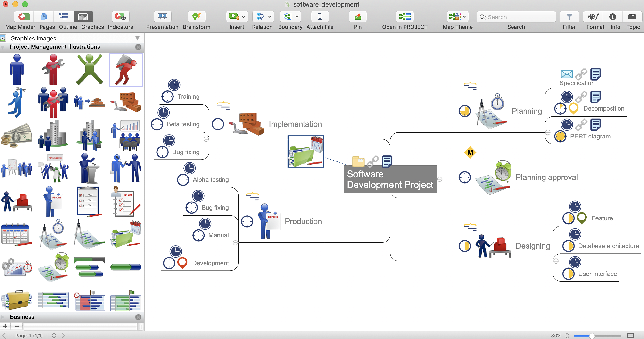This screenshot has width=644, height=339.
Task: Expand the Business graphics section
Action: (x=3, y=317)
